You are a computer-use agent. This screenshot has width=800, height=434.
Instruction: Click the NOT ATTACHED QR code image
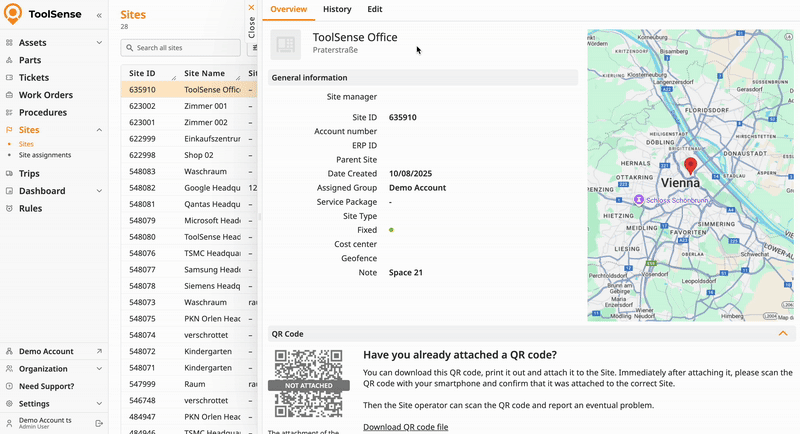pos(309,384)
